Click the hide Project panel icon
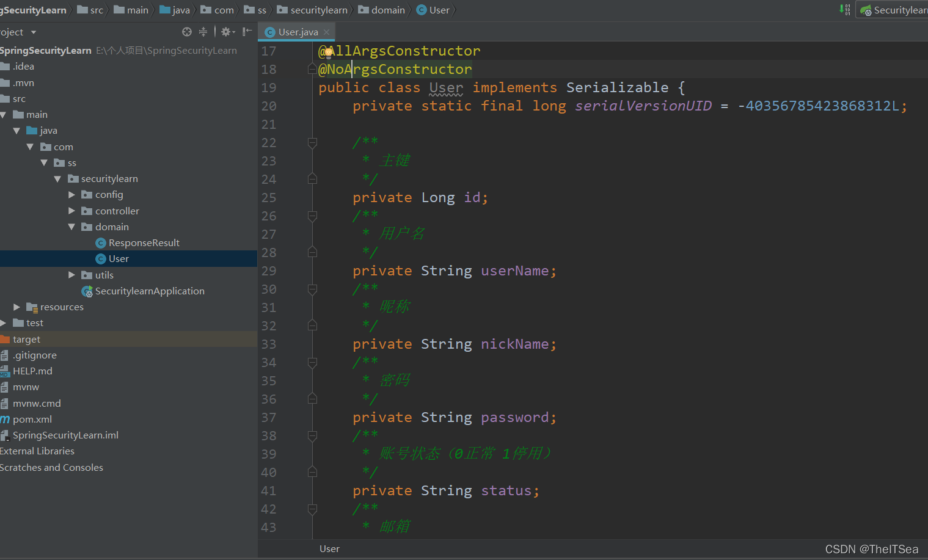 pos(247,32)
